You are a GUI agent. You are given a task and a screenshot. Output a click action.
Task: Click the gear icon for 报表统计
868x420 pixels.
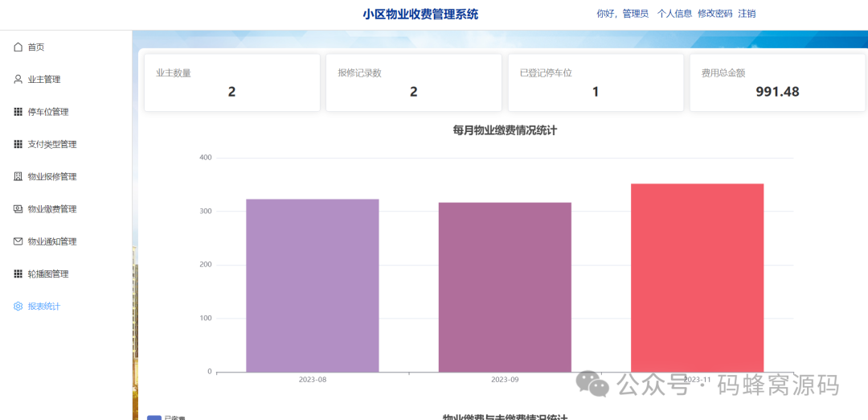pos(18,307)
